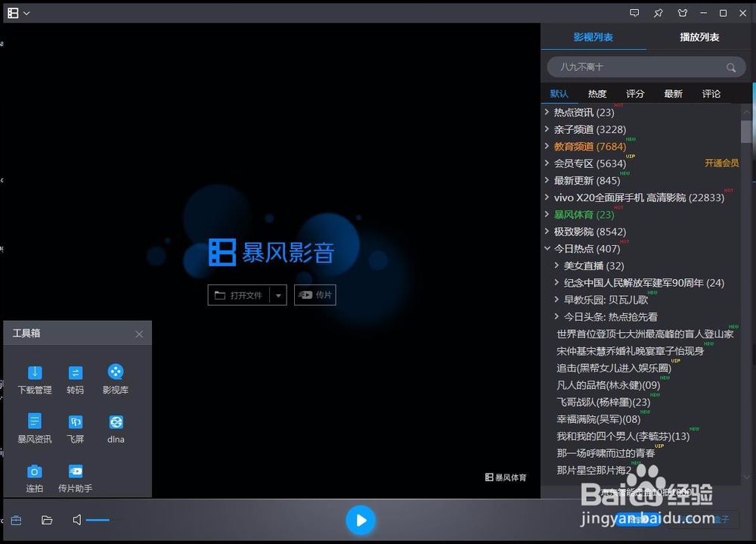Sort the list by 评论
Viewport: 756px width, 544px height.
click(711, 94)
